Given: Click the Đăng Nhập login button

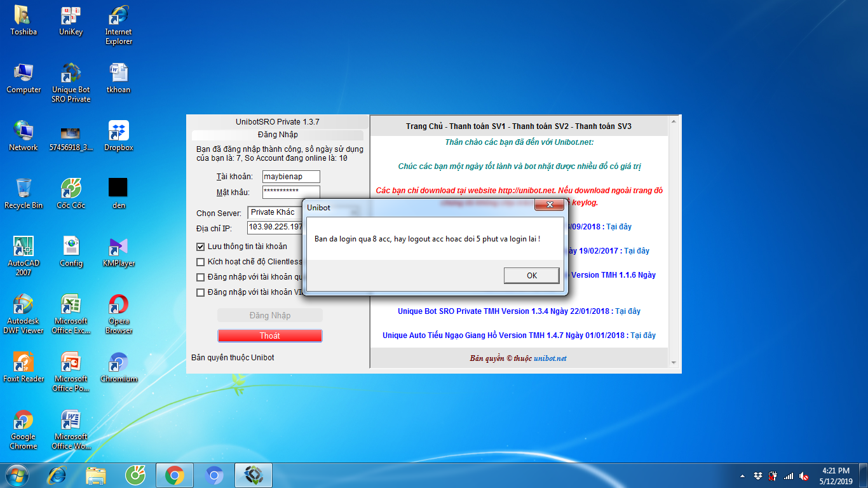Looking at the screenshot, I should (x=270, y=315).
